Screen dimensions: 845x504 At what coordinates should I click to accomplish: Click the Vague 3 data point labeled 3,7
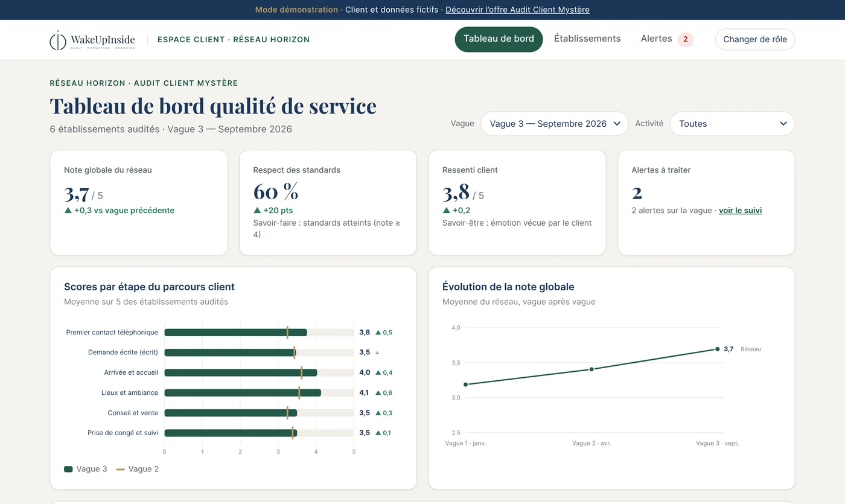coord(717,349)
